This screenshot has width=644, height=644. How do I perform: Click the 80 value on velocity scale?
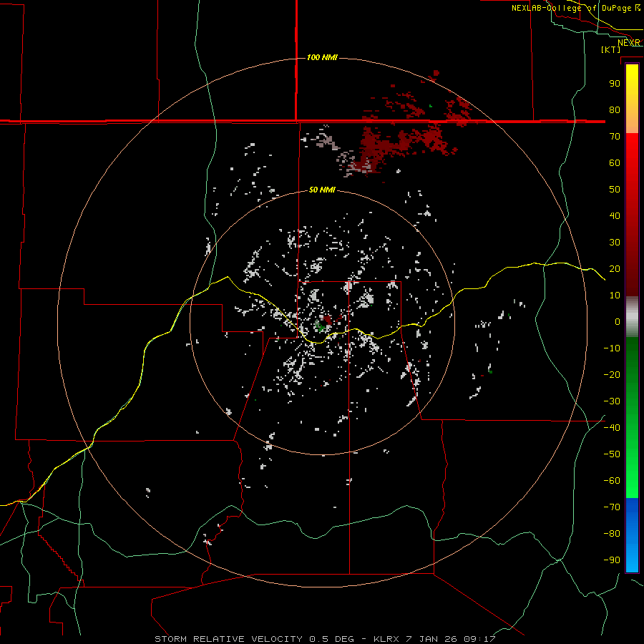coord(615,109)
